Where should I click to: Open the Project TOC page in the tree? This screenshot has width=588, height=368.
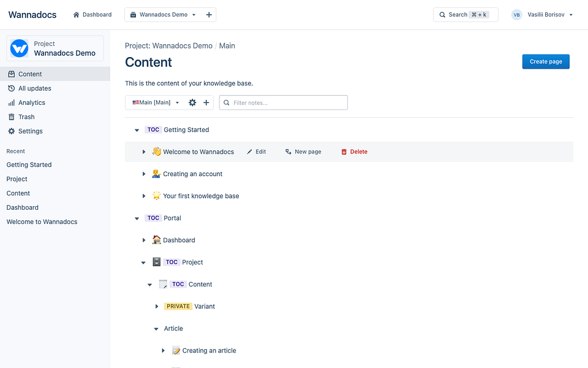pos(192,262)
